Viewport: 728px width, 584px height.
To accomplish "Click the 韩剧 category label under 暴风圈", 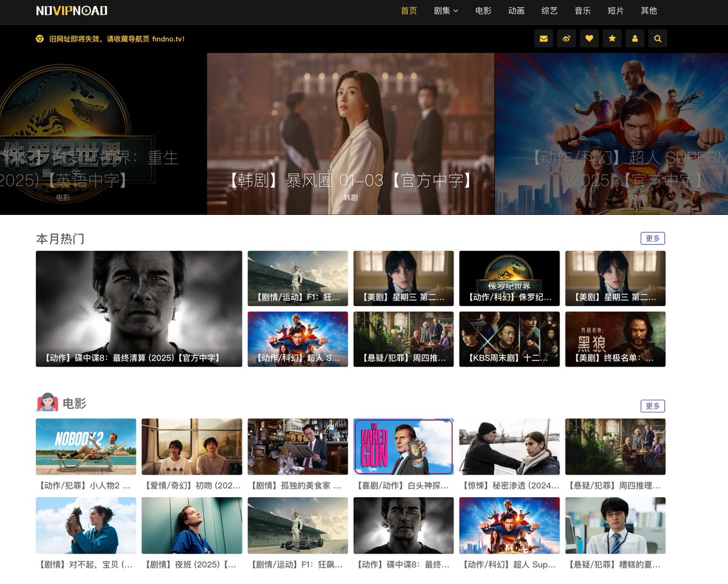I will tap(351, 197).
